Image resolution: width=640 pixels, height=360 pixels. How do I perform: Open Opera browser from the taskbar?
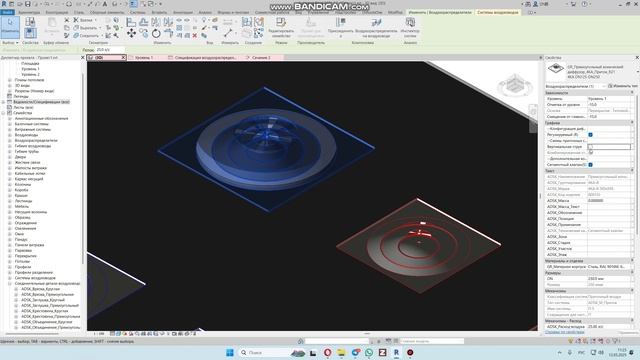(x=327, y=352)
